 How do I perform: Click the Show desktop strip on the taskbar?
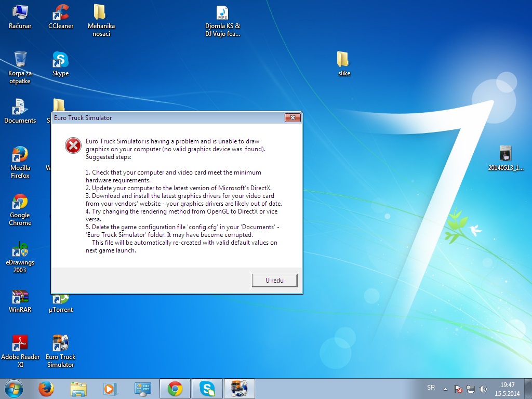coord(528,389)
